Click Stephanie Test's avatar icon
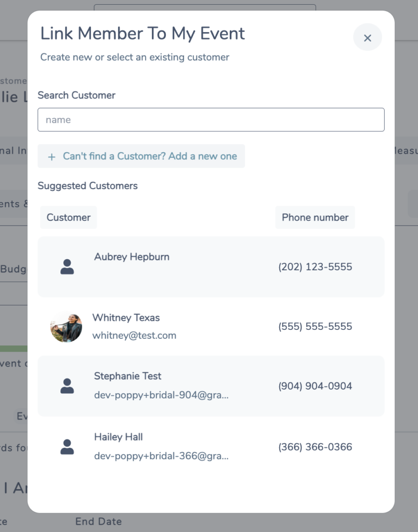 [67, 386]
